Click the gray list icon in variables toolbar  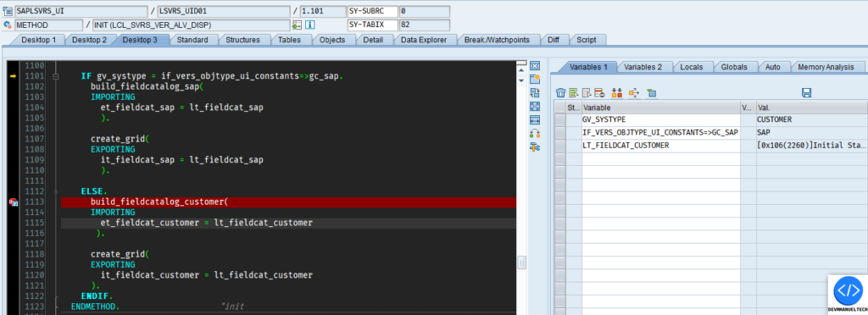pos(587,93)
